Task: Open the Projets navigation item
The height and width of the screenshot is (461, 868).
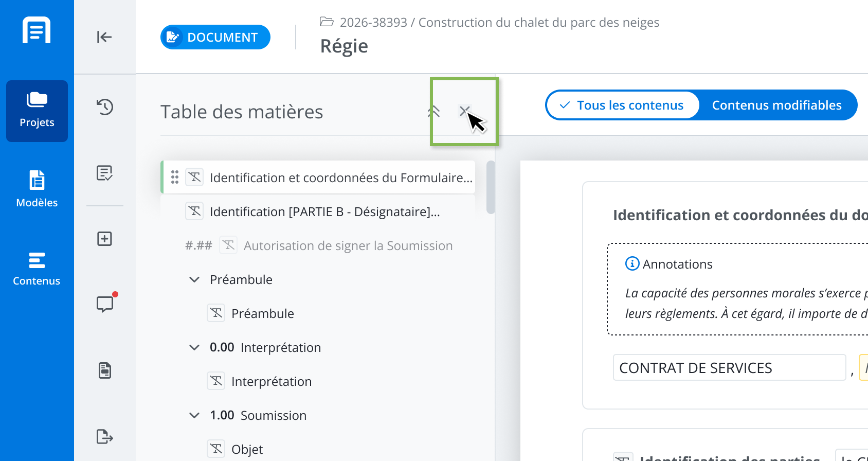Action: tap(37, 111)
